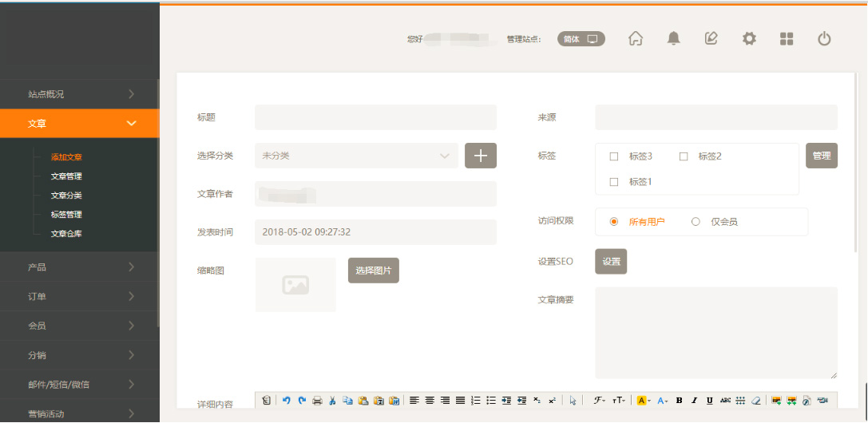The height and width of the screenshot is (423, 868).
Task: Select the 仅会员 radio button
Action: pyautogui.click(x=696, y=222)
